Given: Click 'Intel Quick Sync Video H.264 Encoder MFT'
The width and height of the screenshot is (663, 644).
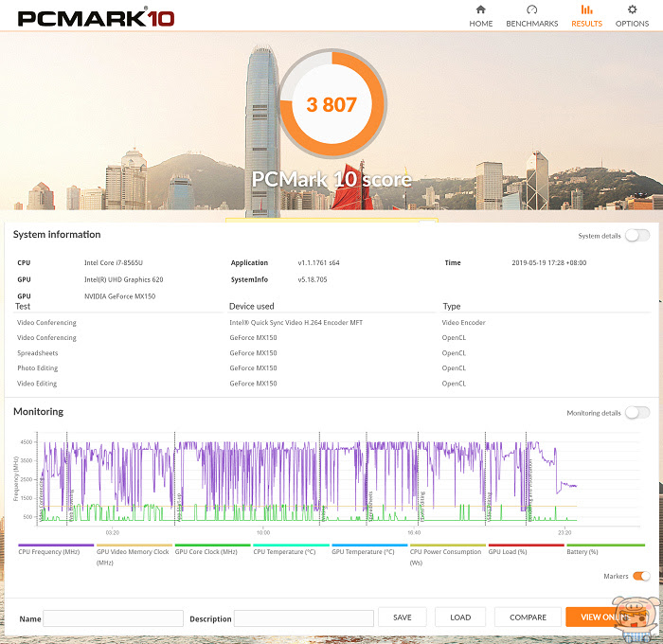Looking at the screenshot, I should 296,323.
